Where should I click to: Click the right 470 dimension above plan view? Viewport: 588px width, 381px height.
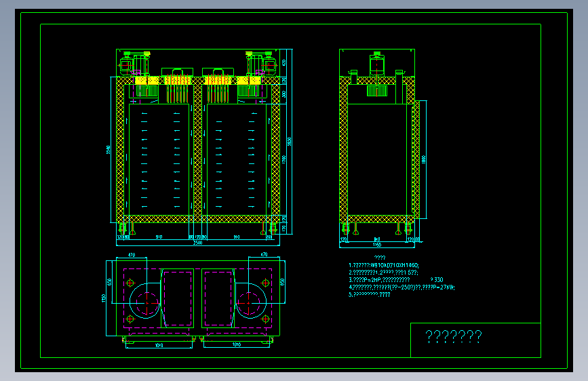pyautogui.click(x=264, y=254)
